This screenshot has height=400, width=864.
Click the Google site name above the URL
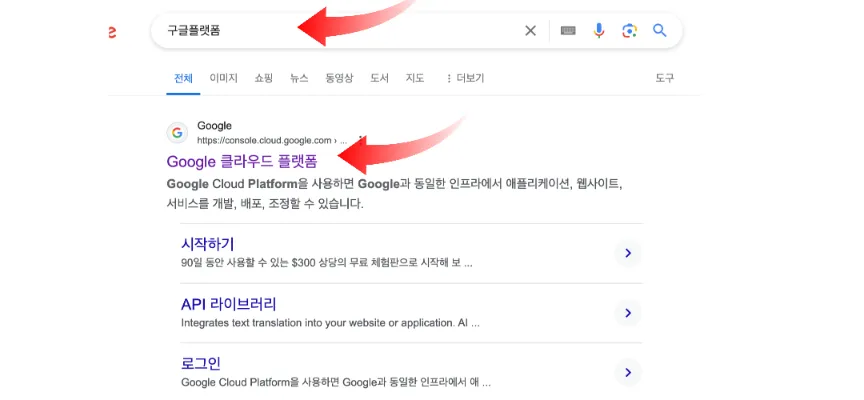click(214, 126)
